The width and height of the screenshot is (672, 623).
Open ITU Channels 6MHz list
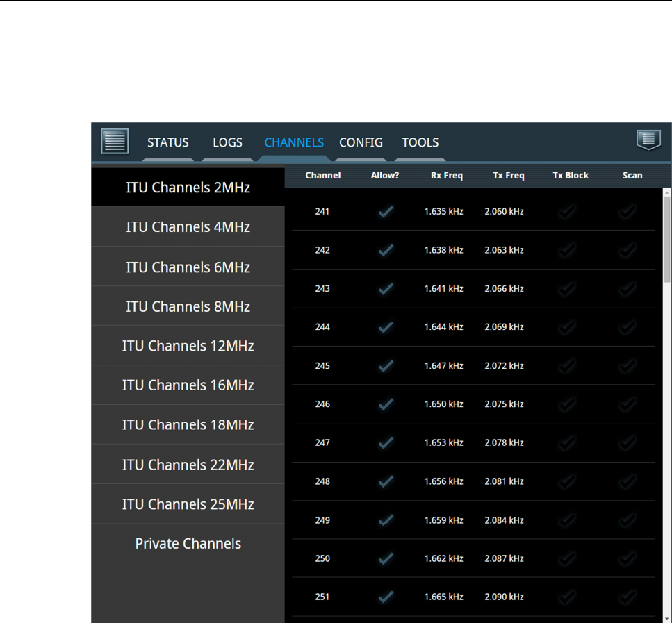(x=188, y=267)
